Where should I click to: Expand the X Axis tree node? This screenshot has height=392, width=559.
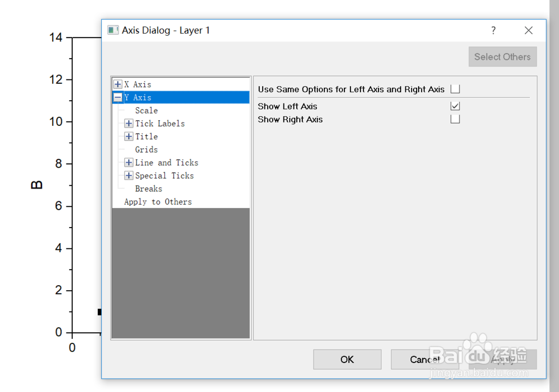117,84
